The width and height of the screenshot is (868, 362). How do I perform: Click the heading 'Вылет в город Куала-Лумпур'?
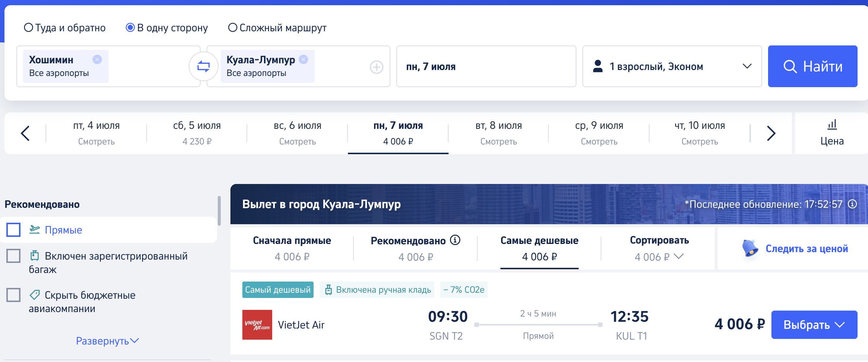321,204
